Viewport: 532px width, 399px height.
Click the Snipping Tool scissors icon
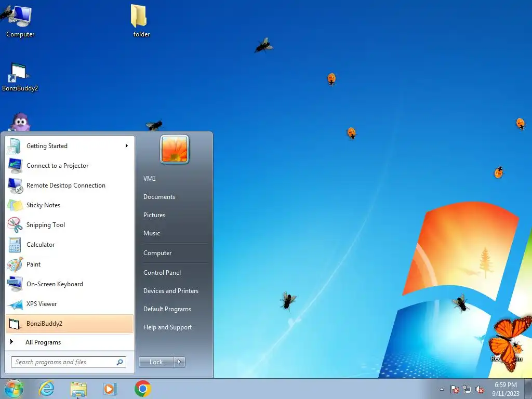tap(15, 224)
